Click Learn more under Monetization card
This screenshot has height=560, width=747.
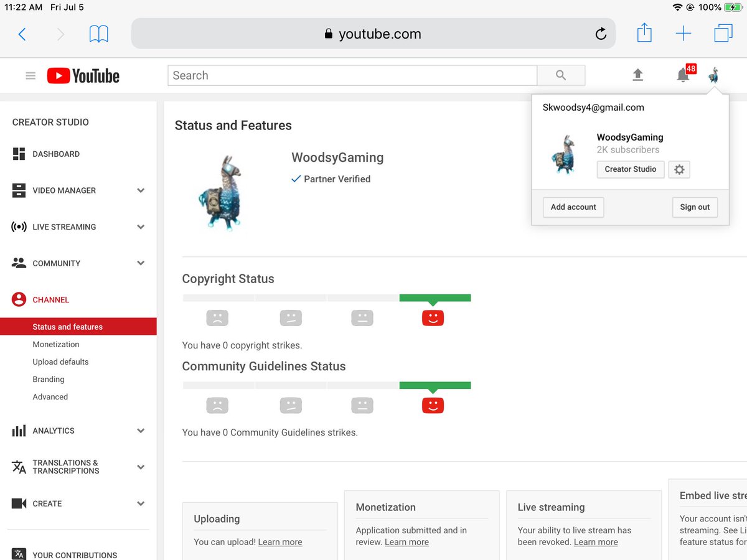[x=406, y=542]
